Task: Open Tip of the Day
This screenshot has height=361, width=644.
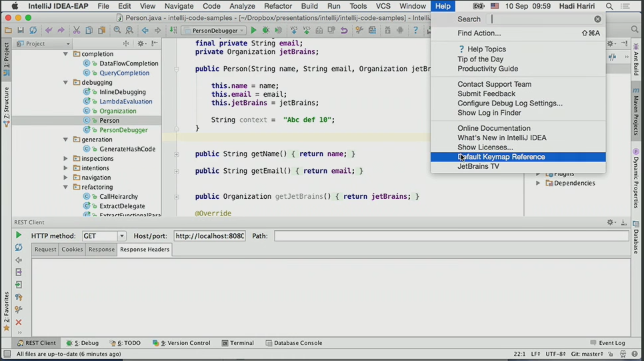Action: (x=518, y=59)
